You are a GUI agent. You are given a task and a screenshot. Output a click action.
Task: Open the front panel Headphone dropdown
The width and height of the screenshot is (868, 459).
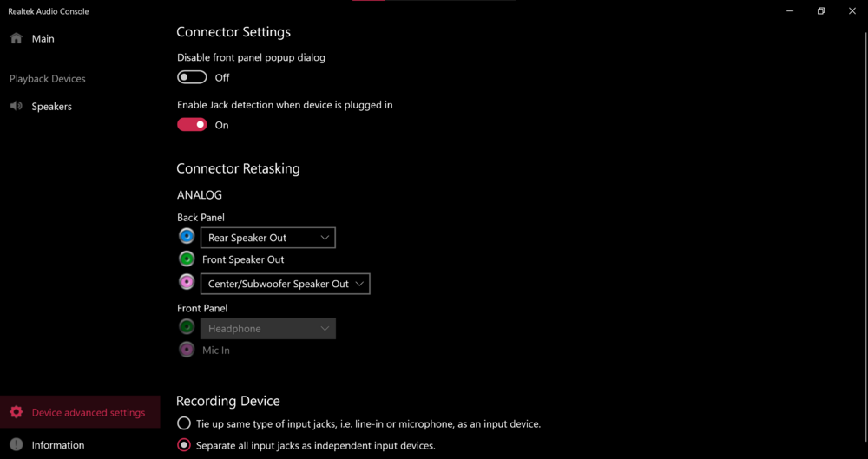pos(267,329)
